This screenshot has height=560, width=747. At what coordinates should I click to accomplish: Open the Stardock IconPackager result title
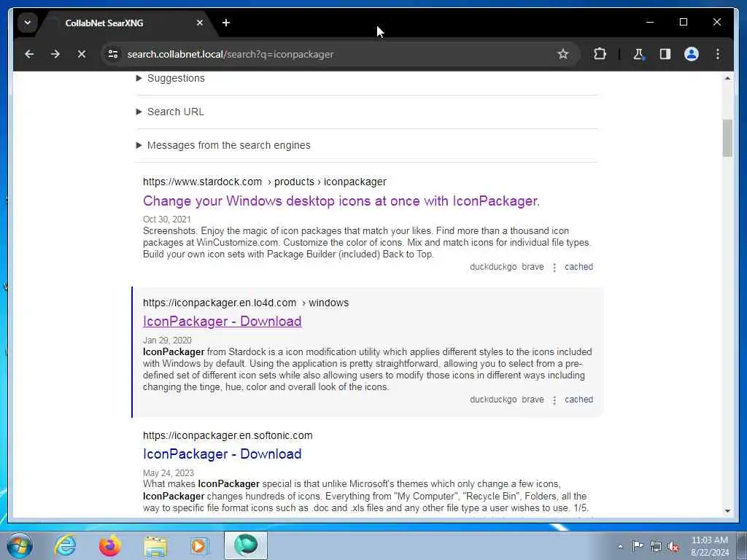(x=341, y=201)
